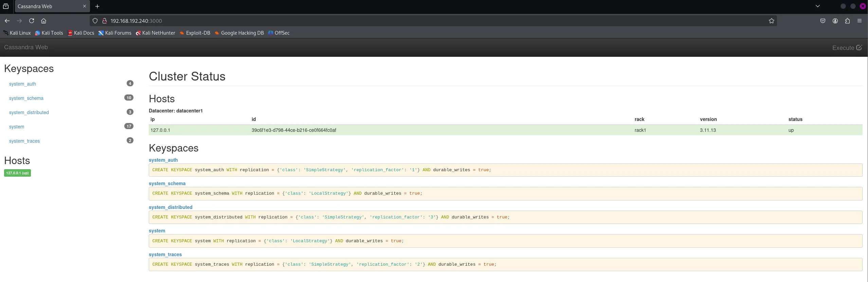This screenshot has height=282, width=868.
Task: Close the Cassandra Web tab
Action: point(85,6)
